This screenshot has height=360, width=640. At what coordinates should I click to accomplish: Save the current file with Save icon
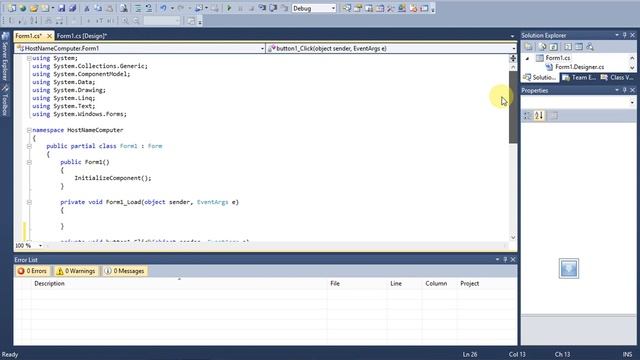(61, 8)
